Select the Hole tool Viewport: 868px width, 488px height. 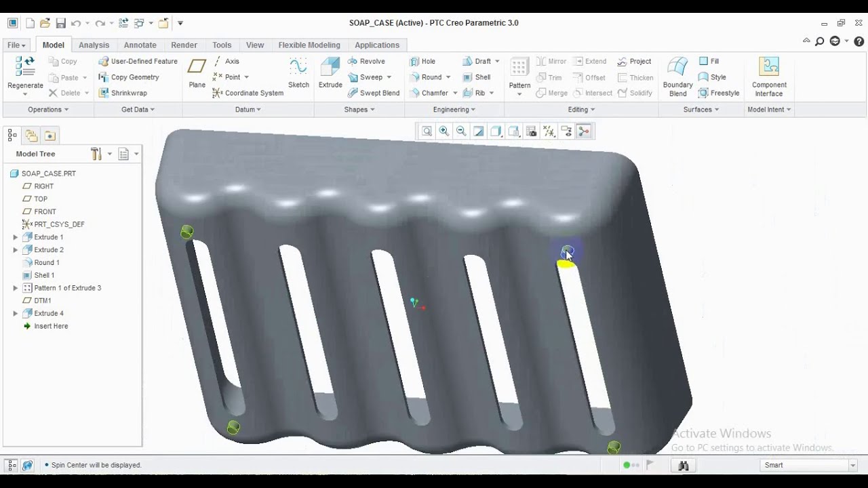click(422, 61)
